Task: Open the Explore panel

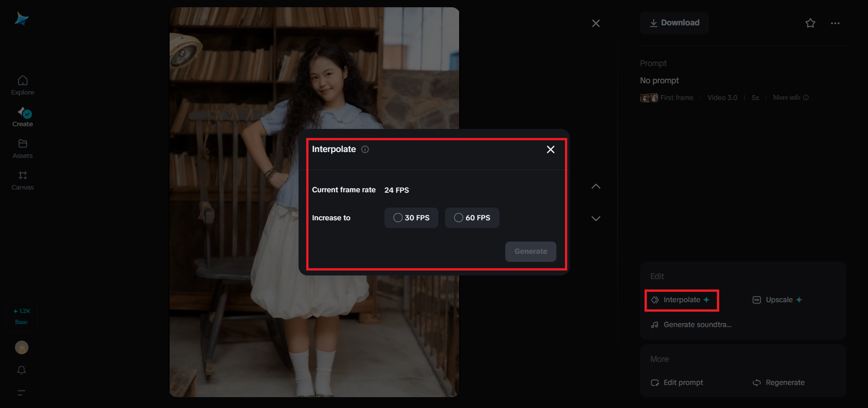Action: coord(22,85)
